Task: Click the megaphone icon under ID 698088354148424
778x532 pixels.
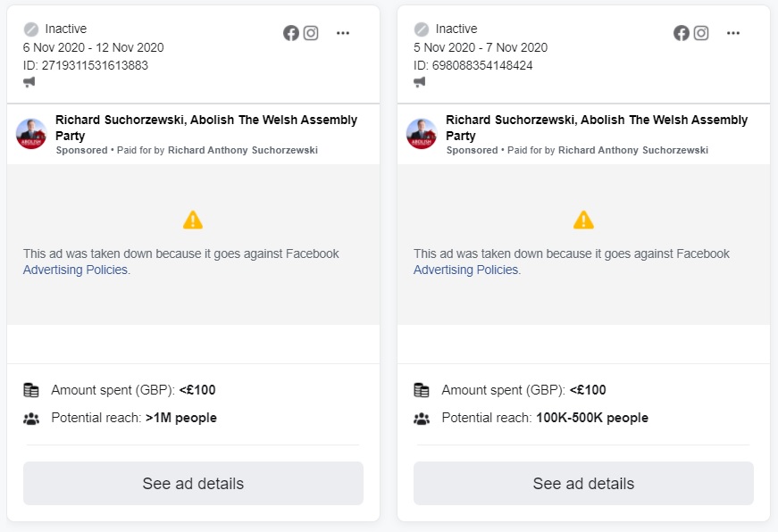Action: [420, 82]
